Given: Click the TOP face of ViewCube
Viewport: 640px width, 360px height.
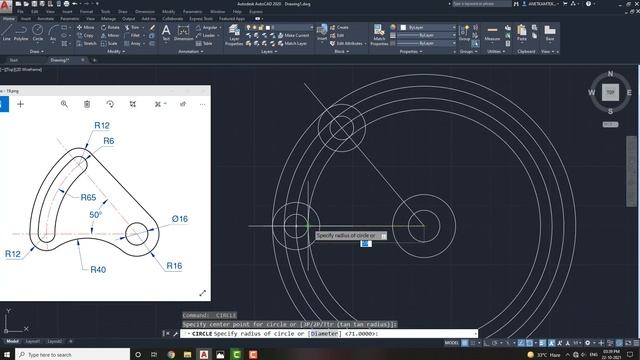Looking at the screenshot, I should tap(611, 92).
